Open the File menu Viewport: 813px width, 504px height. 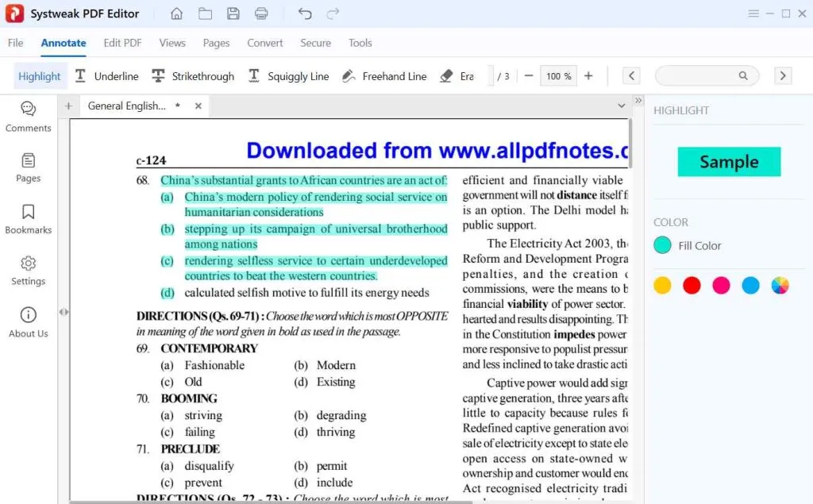[x=16, y=43]
